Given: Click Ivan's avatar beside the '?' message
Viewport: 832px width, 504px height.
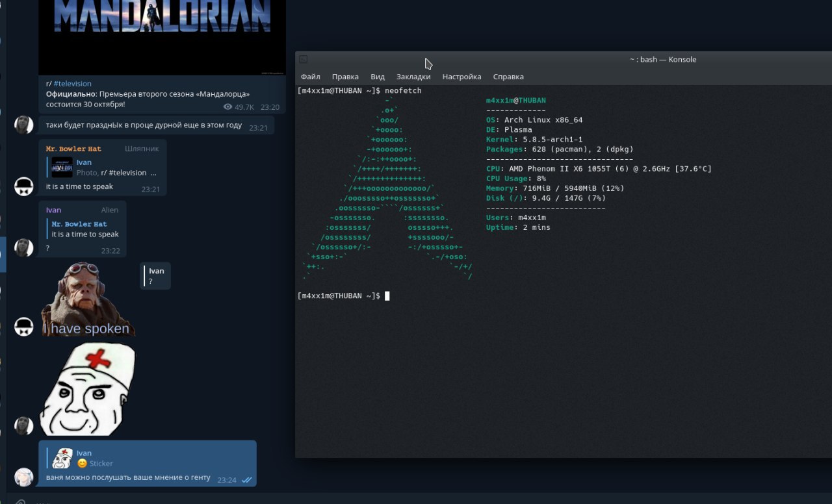Looking at the screenshot, I should (x=24, y=247).
